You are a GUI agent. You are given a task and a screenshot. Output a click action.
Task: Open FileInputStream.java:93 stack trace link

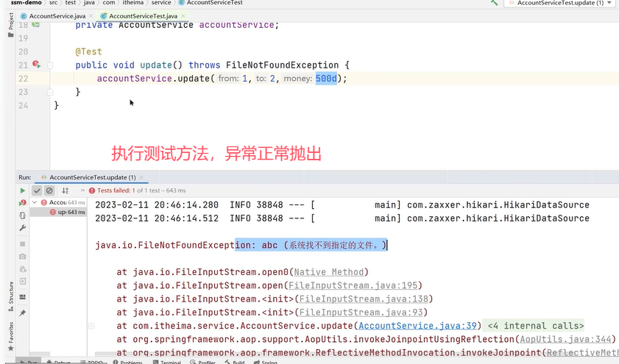(361, 313)
